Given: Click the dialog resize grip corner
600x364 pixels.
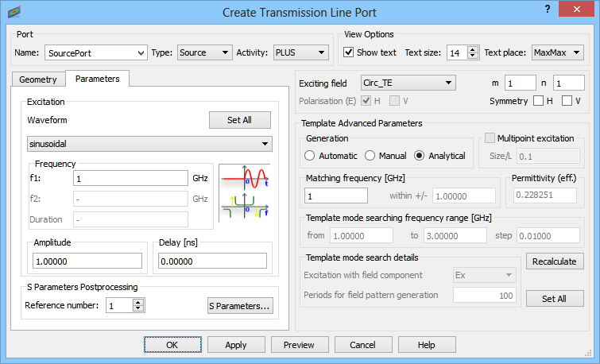Looking at the screenshot, I should coord(588,353).
